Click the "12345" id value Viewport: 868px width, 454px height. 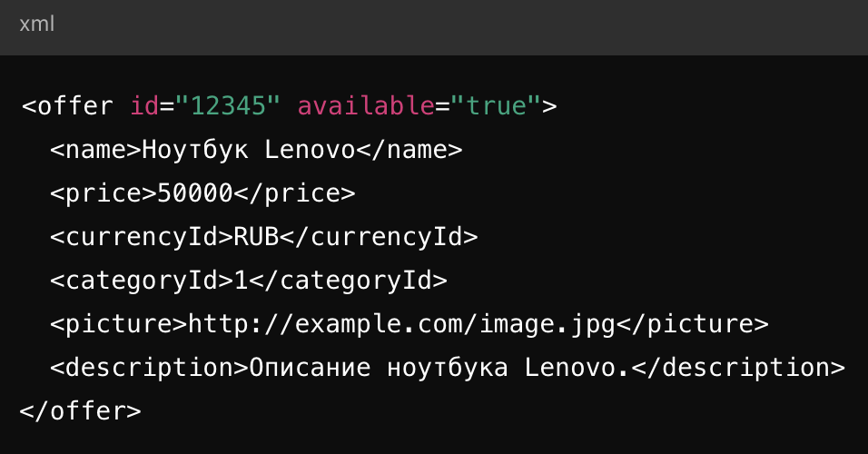click(x=227, y=106)
